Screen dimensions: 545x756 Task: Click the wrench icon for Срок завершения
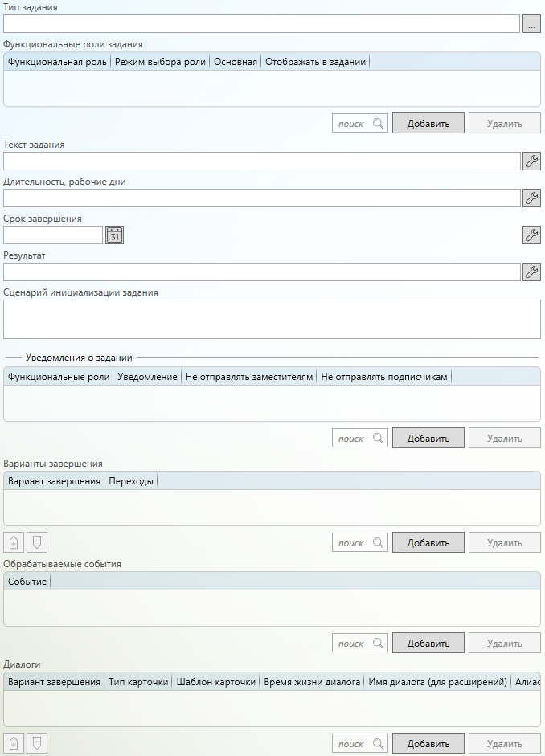click(x=531, y=235)
